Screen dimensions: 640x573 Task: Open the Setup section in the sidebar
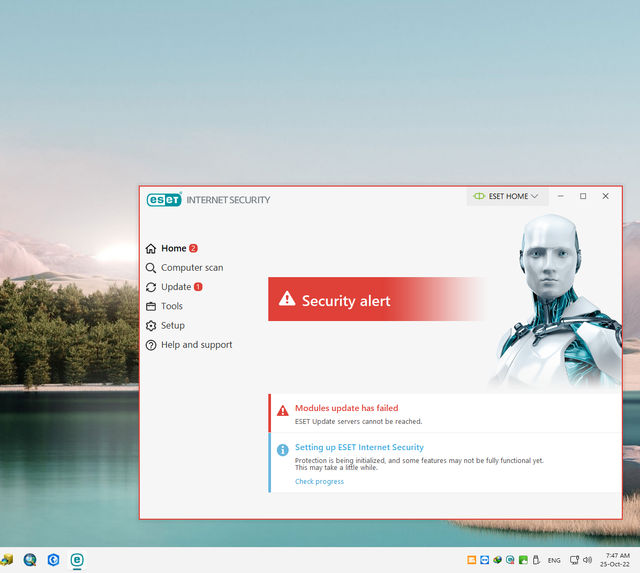point(165,325)
